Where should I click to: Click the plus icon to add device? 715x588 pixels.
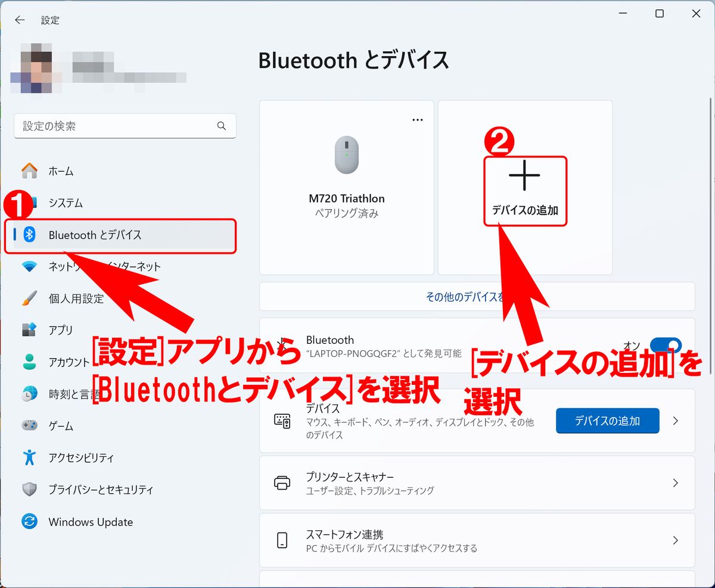tap(524, 175)
